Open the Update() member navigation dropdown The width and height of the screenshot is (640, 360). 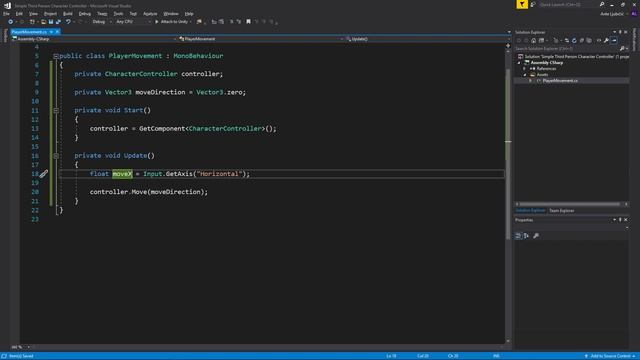click(x=428, y=39)
